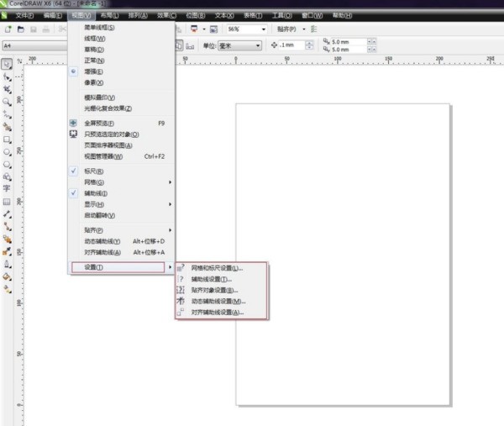
Task: Select the Rectangle tool in toolbox
Action: pos(7,139)
